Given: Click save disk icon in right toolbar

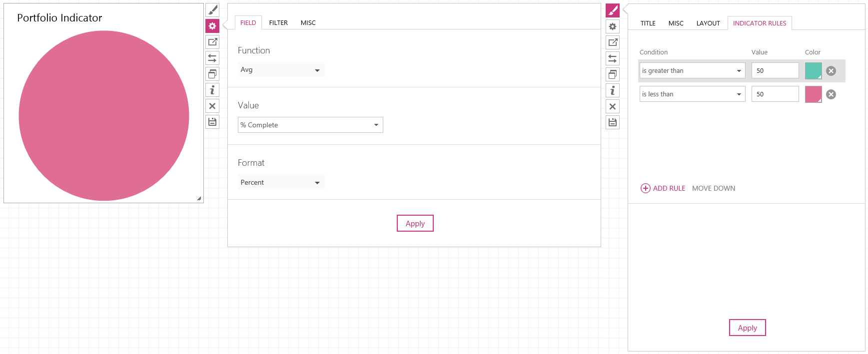Looking at the screenshot, I should tap(613, 122).
